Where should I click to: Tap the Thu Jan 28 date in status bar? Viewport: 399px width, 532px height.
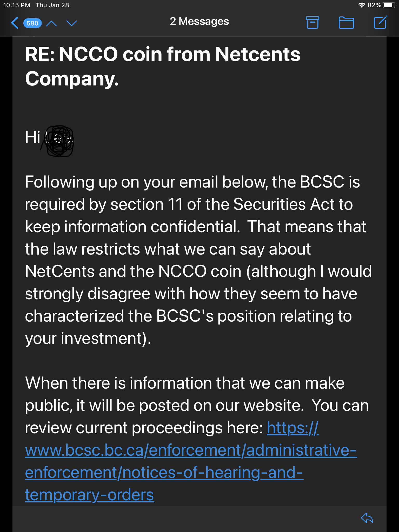(52, 5)
